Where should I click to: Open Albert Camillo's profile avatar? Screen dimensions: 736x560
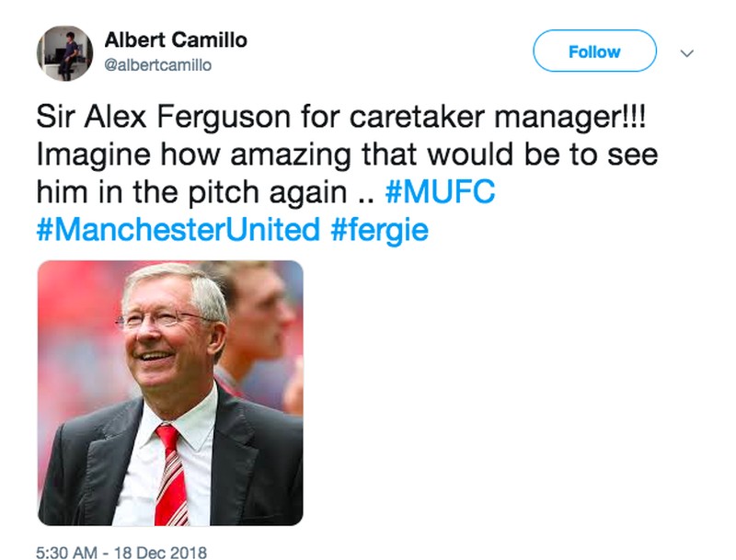(x=64, y=53)
